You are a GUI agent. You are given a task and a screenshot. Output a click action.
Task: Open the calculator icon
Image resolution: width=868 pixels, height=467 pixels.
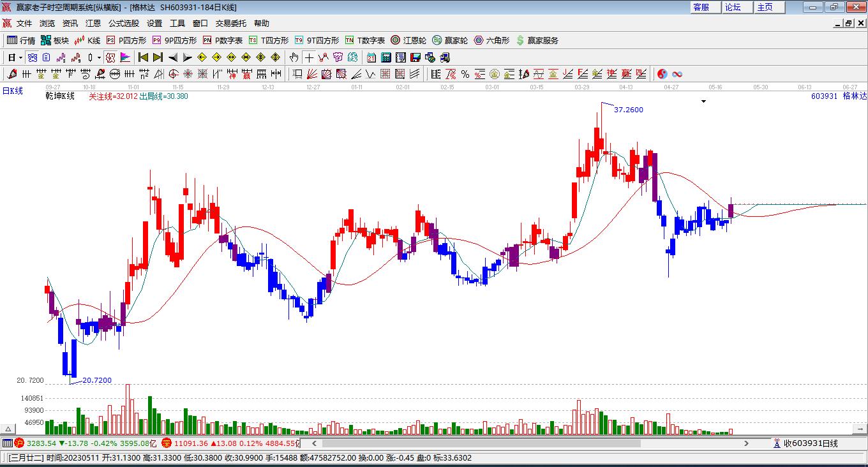point(385,57)
